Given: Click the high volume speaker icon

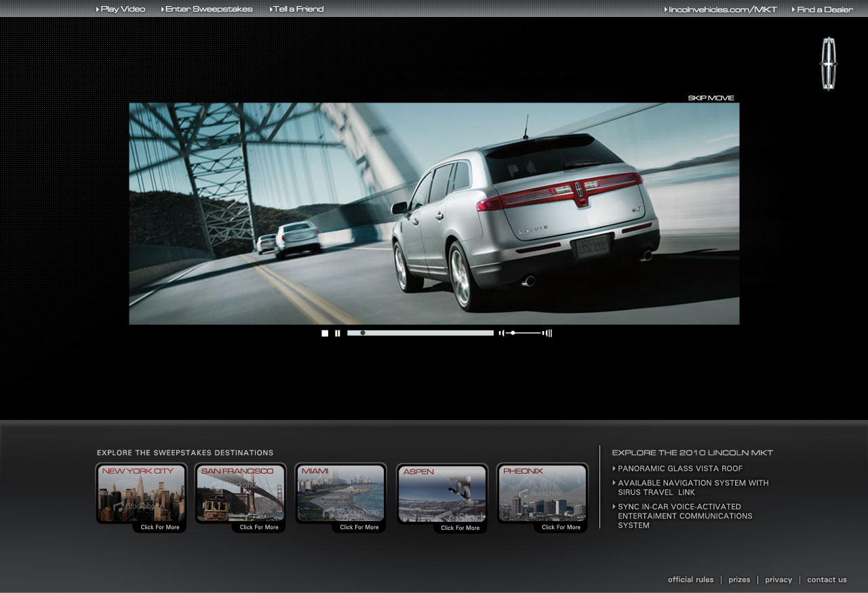Looking at the screenshot, I should 547,333.
